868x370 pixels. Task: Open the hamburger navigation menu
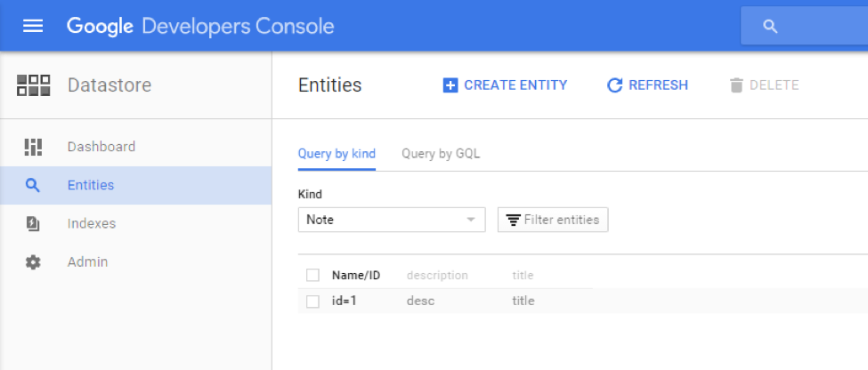coord(33,26)
